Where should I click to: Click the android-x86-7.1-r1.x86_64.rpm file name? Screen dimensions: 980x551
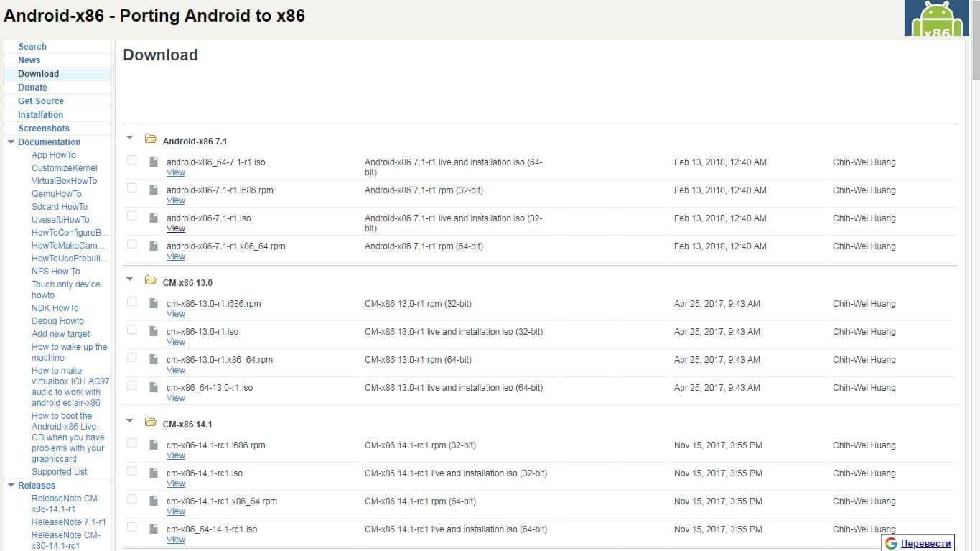pyautogui.click(x=226, y=246)
